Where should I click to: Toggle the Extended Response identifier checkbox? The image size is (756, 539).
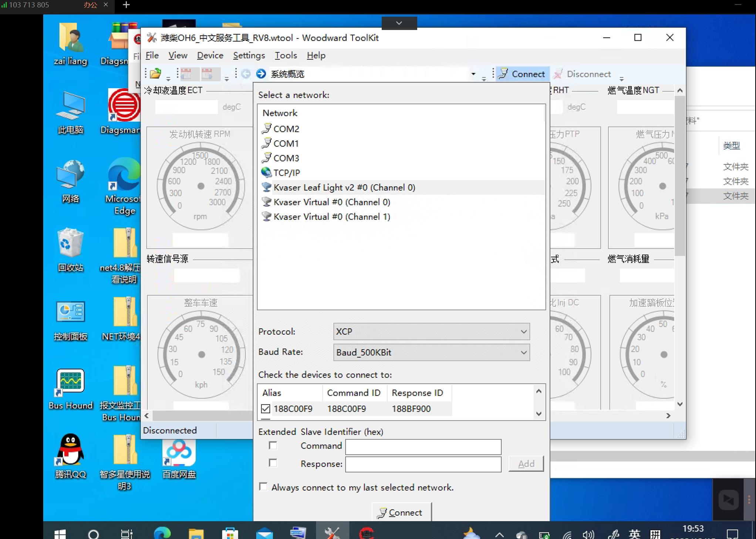273,463
